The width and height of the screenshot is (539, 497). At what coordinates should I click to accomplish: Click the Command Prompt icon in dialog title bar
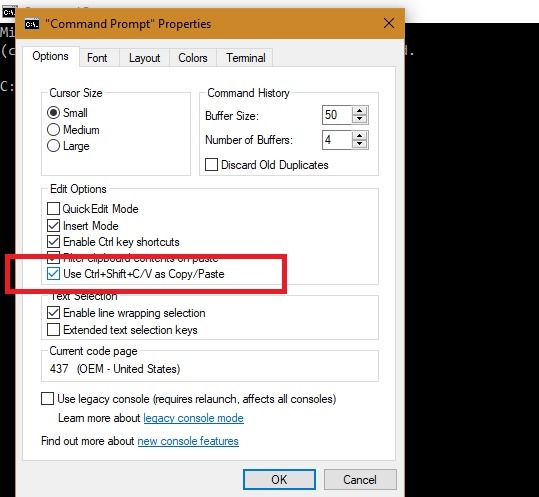[x=32, y=24]
